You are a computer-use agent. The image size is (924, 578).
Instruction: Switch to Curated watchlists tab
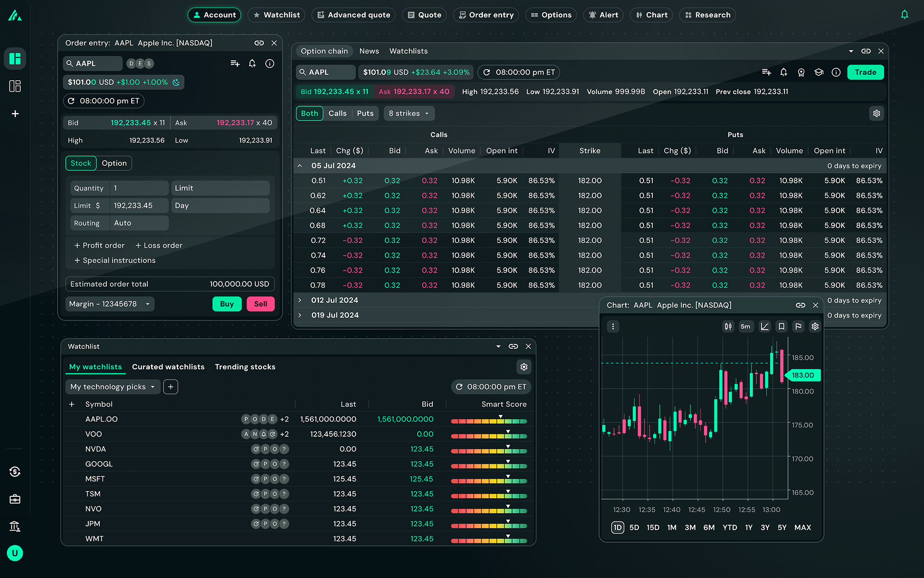[168, 367]
